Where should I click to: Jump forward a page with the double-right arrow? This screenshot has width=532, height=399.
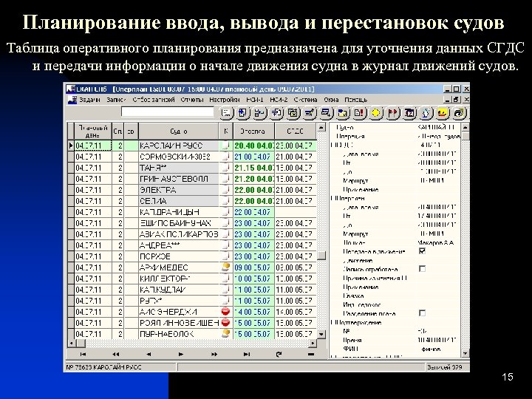pos(214,354)
